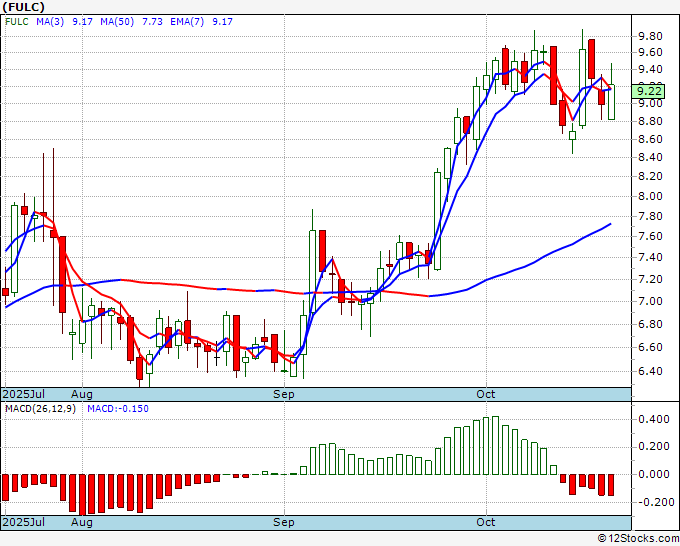This screenshot has height=546, width=680.
Task: Click the 7.40 price axis label
Action: (x=650, y=258)
